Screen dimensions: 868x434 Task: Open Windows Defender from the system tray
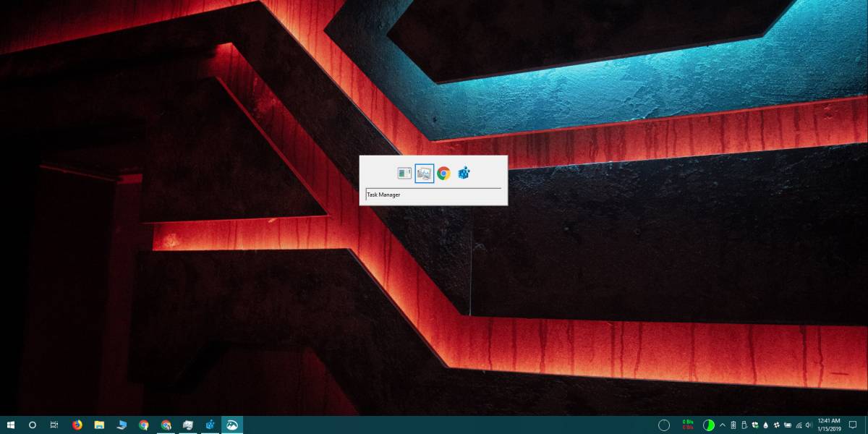(755, 425)
